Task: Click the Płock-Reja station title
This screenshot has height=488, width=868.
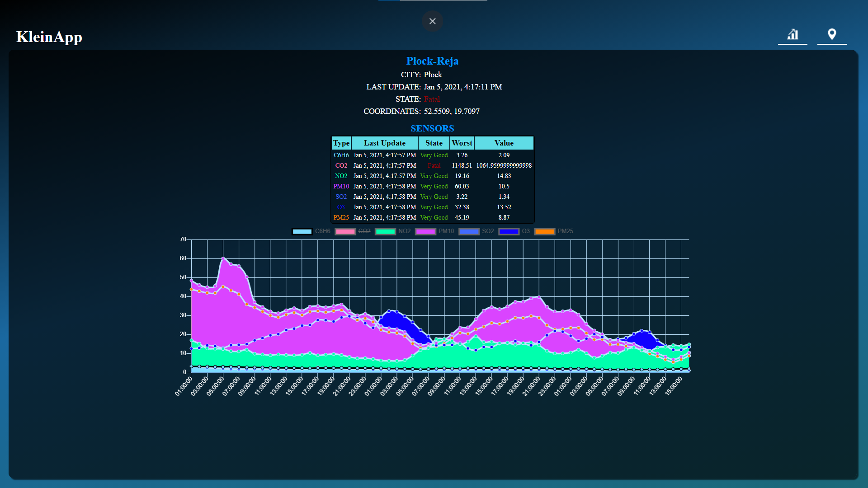Action: 432,61
